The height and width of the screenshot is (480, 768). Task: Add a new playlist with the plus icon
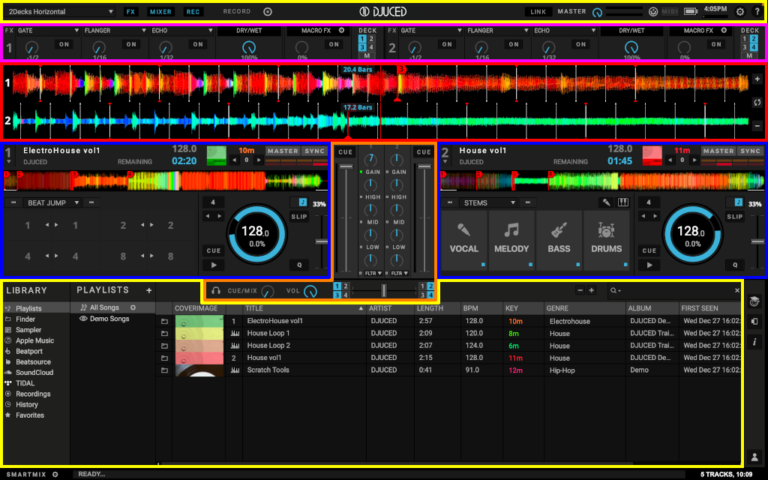pyautogui.click(x=149, y=291)
